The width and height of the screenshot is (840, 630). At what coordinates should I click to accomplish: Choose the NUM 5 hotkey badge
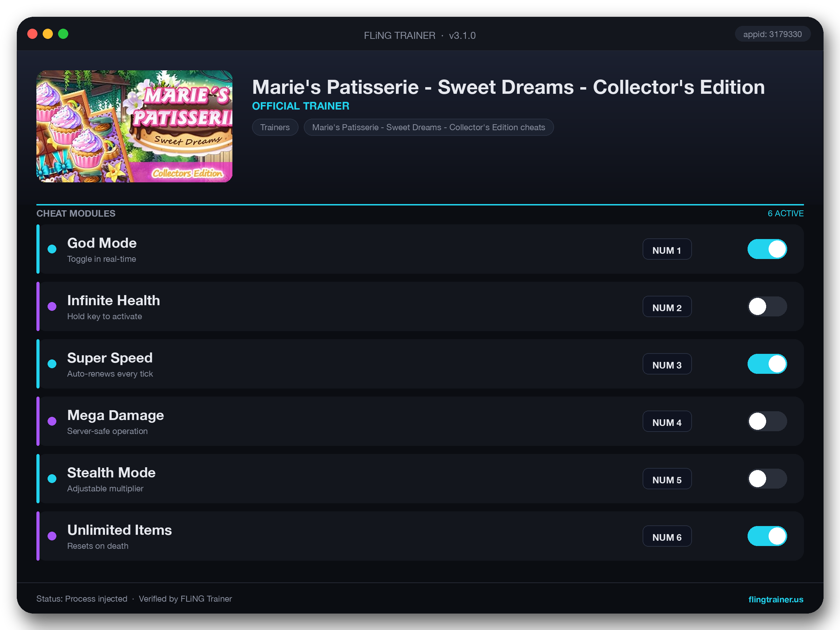pos(667,478)
